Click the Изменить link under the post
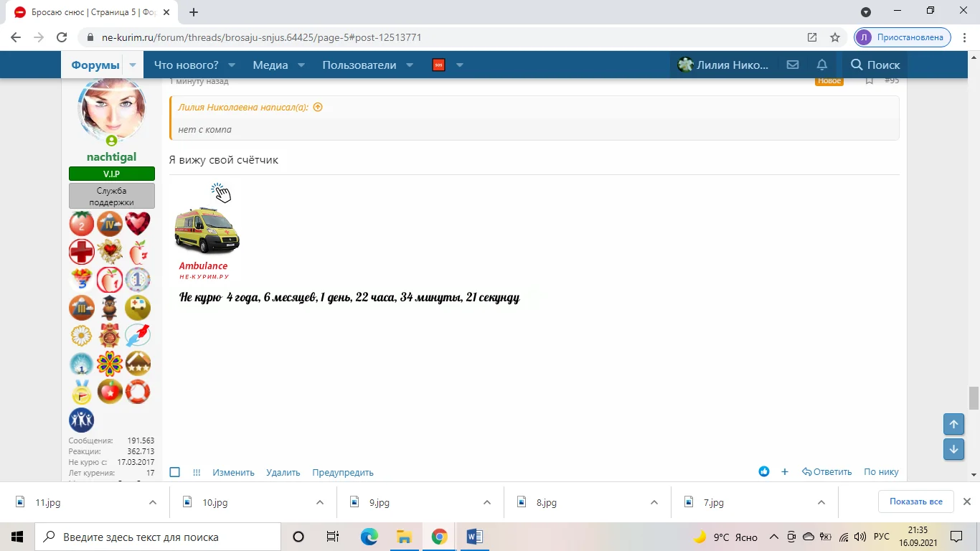The image size is (980, 551). pyautogui.click(x=233, y=472)
